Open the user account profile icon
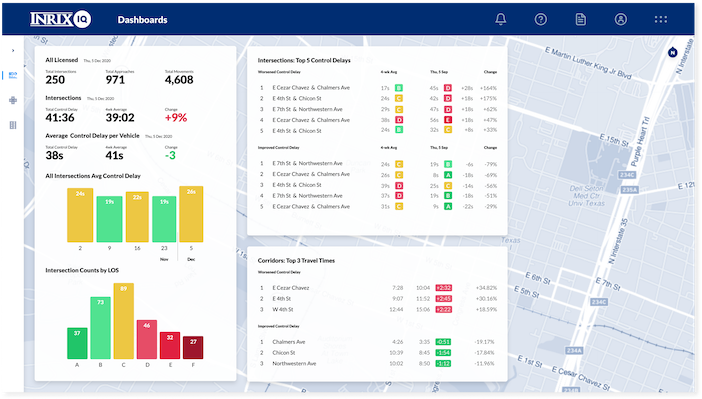The width and height of the screenshot is (702, 399). 621,19
